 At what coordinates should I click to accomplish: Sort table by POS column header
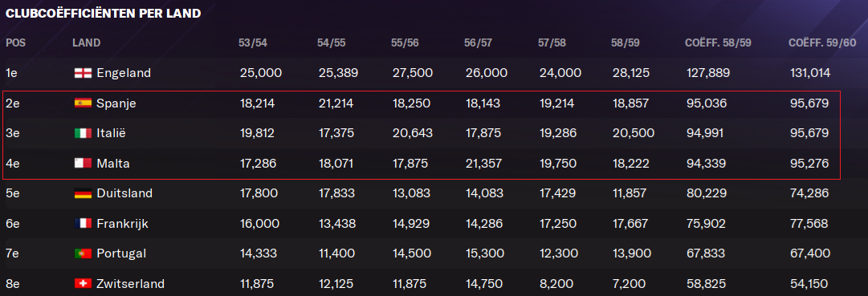15,43
